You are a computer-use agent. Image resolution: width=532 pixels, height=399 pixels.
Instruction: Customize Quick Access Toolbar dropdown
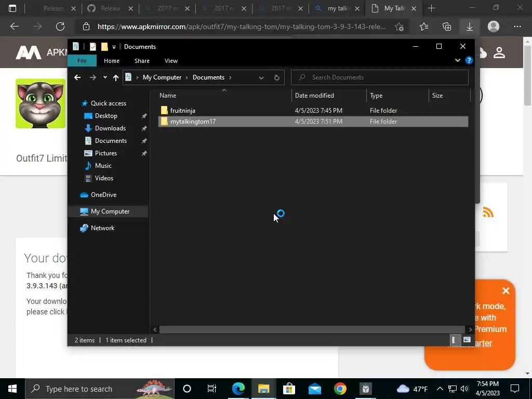tap(114, 47)
